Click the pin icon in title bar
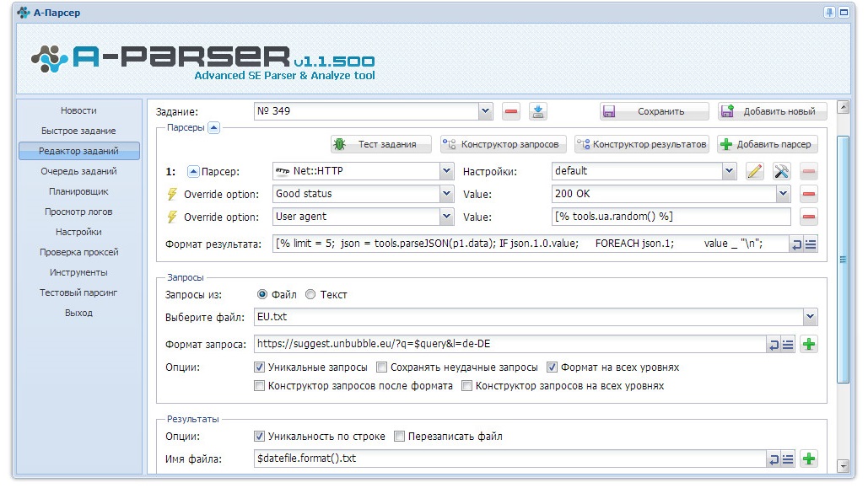The width and height of the screenshot is (868, 488). (829, 12)
